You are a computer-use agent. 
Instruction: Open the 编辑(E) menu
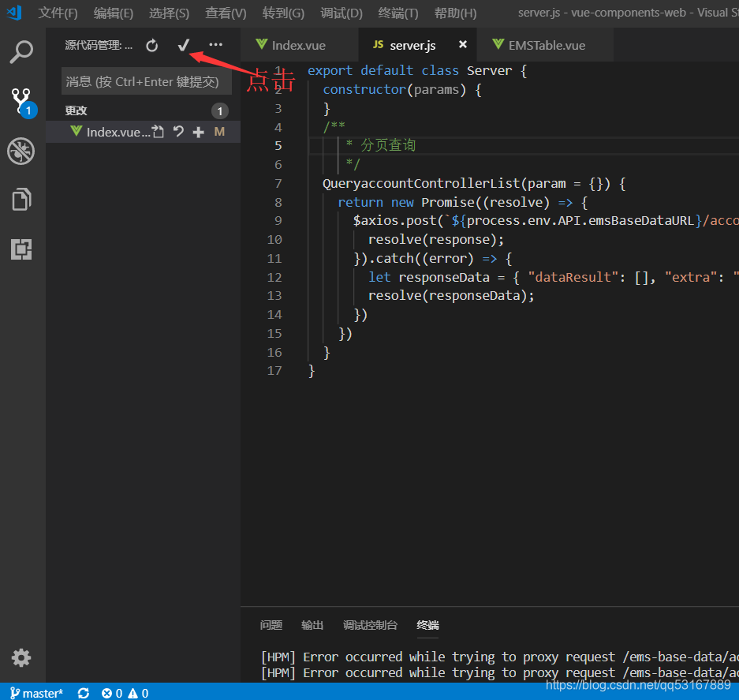click(x=113, y=13)
